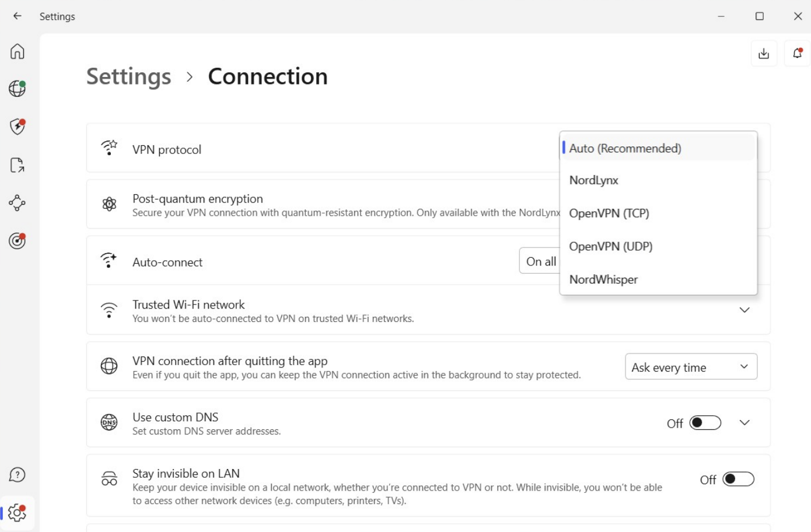Click the VPN protocol label
The height and width of the screenshot is (532, 811).
(167, 150)
